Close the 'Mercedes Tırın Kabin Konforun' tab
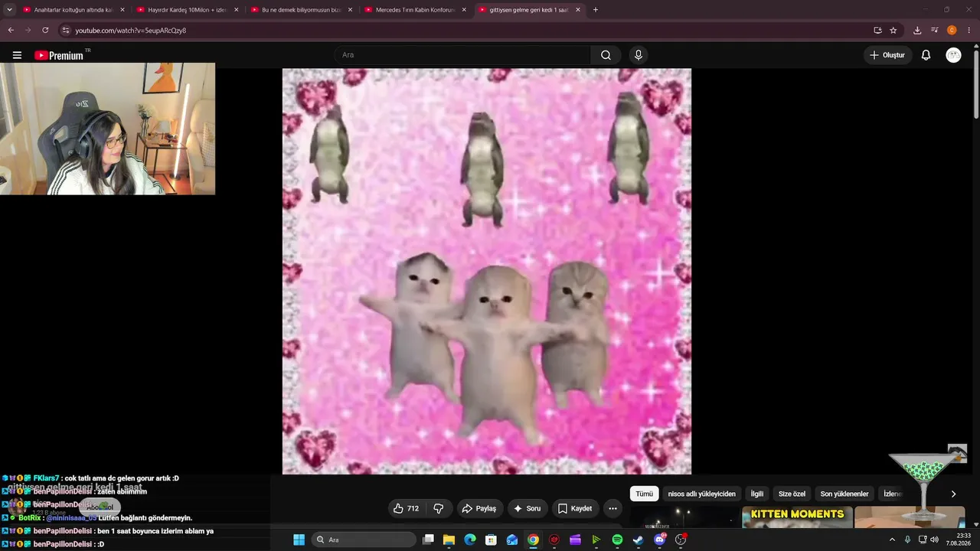Image resolution: width=980 pixels, height=551 pixels. click(464, 10)
